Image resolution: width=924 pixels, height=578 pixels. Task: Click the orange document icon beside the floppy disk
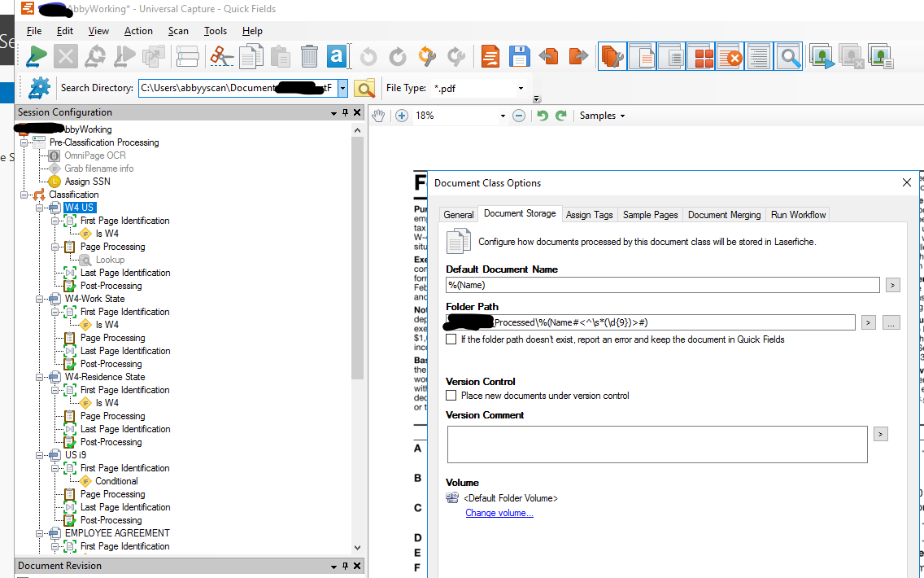click(x=490, y=57)
